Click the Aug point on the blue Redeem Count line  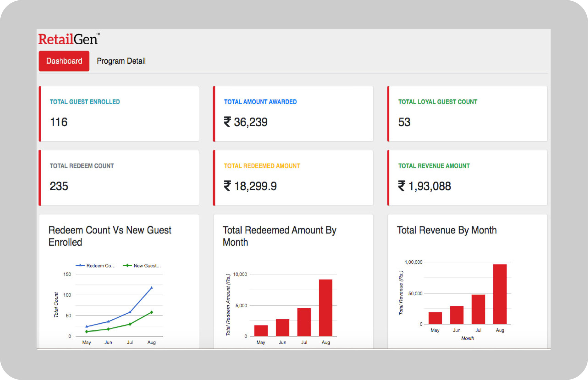pos(152,288)
